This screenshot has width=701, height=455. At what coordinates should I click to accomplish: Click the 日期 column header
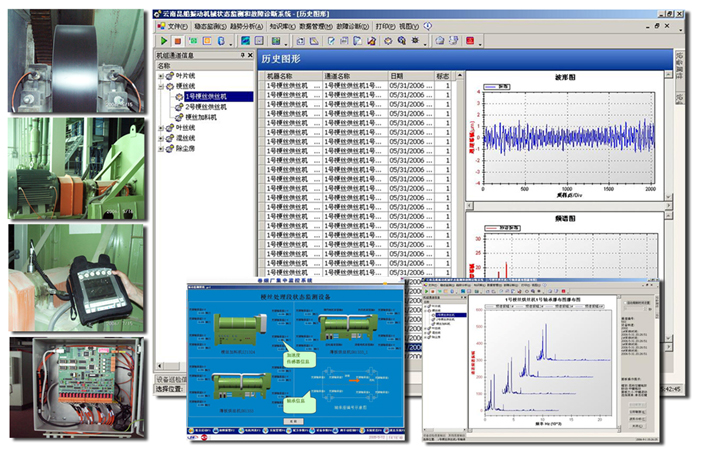coord(397,76)
